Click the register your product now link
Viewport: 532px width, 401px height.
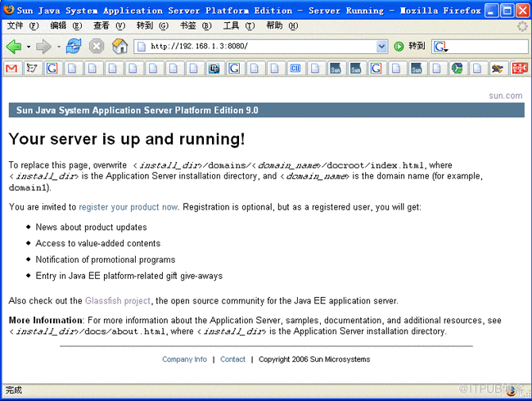click(x=128, y=207)
